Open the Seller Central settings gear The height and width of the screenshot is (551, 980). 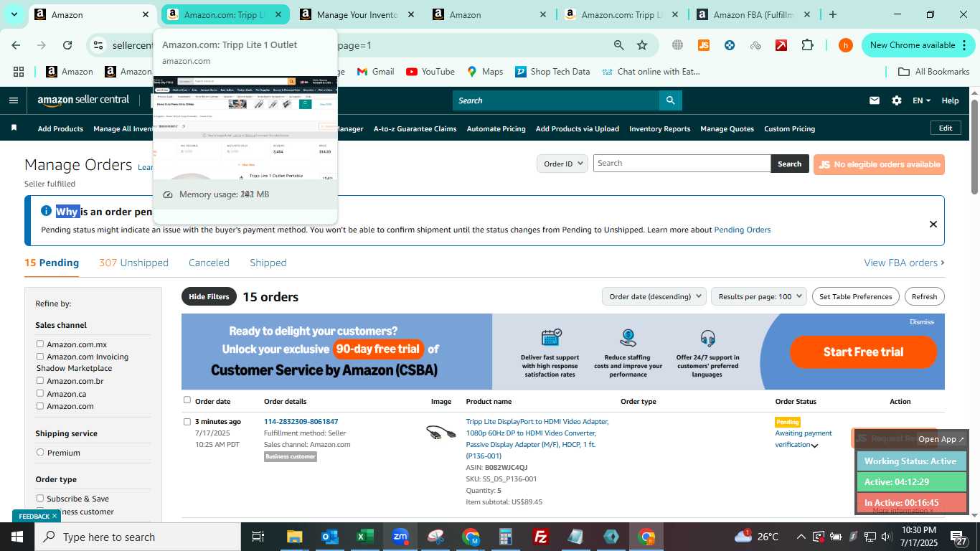896,100
